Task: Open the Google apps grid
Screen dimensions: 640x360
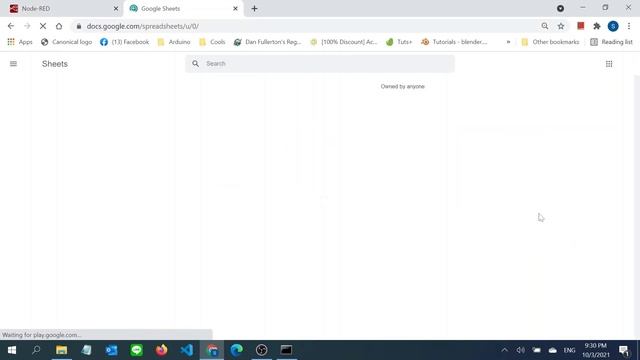Action: [x=609, y=64]
